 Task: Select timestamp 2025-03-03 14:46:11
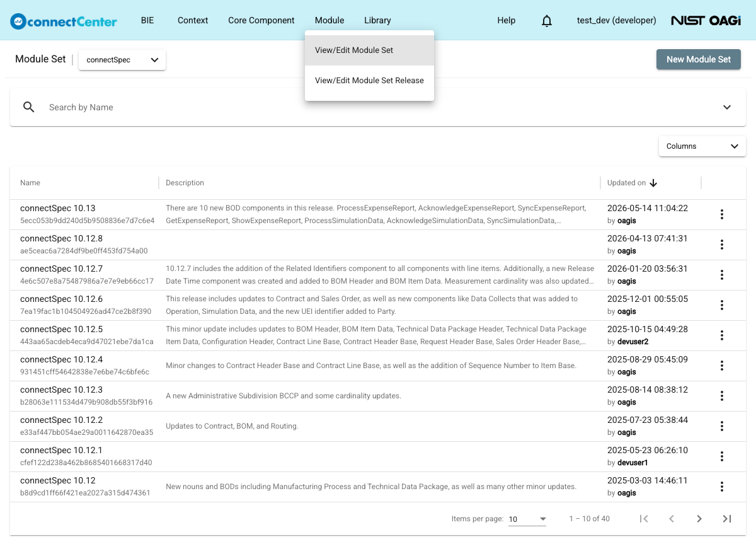pos(648,480)
